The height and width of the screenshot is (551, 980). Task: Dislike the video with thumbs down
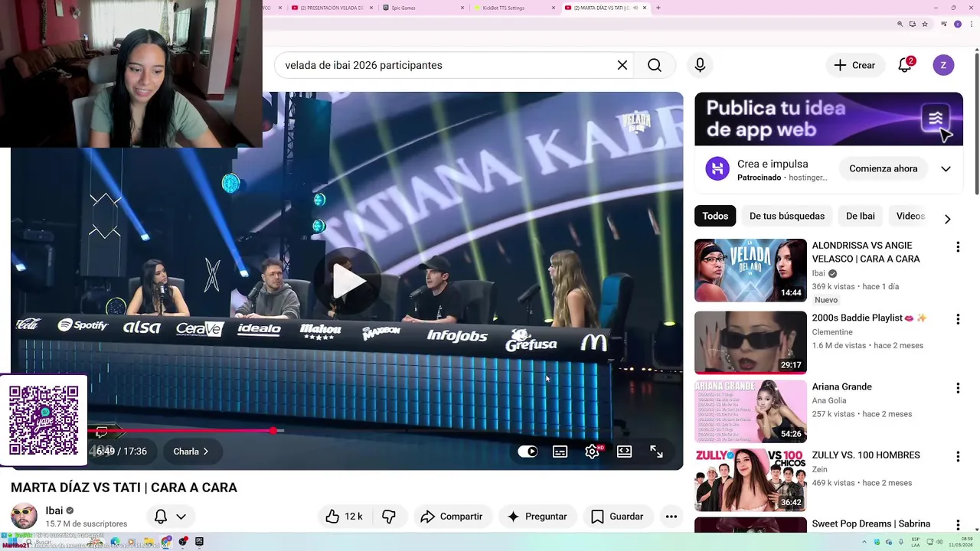pyautogui.click(x=389, y=517)
